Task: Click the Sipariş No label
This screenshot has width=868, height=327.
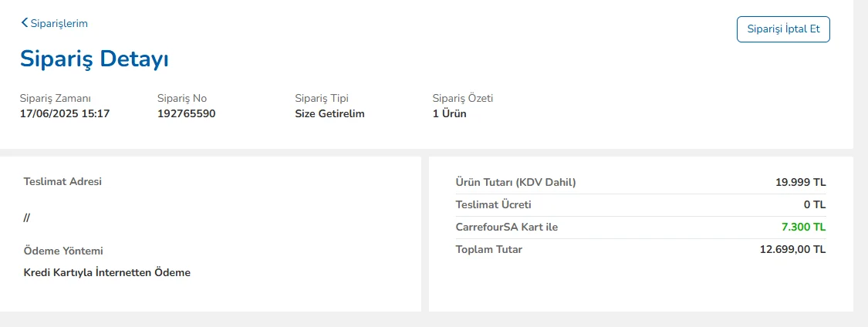Action: [x=181, y=98]
